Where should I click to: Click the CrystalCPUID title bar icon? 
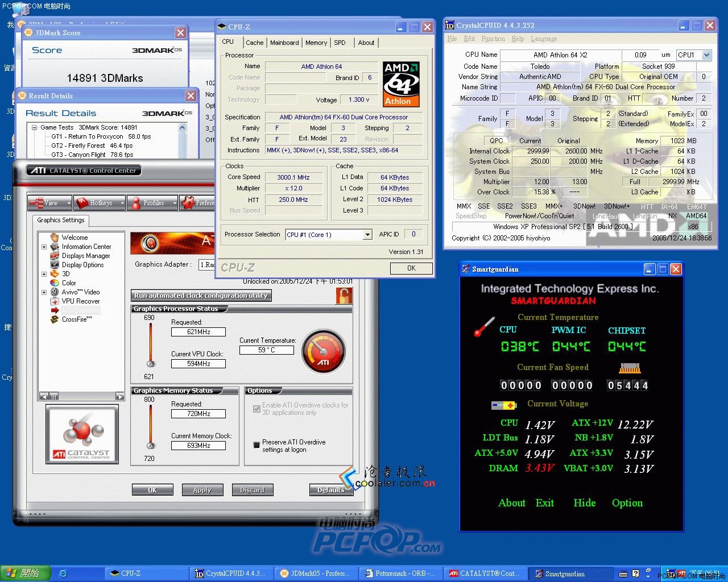[x=450, y=26]
